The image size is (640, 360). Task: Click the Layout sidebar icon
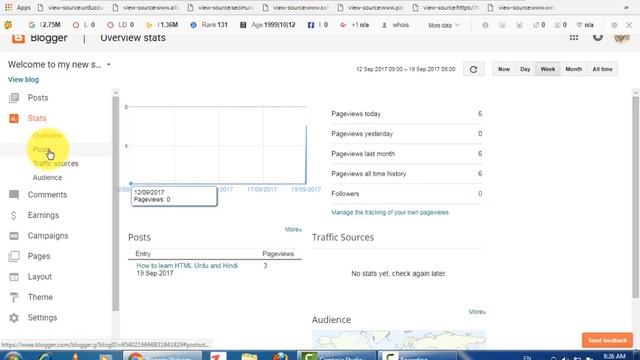click(x=14, y=277)
